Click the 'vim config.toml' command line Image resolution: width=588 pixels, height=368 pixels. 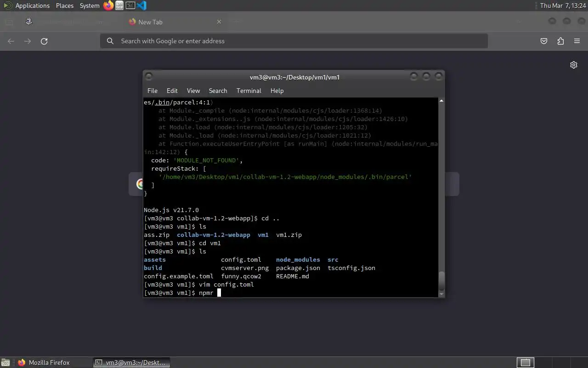click(226, 284)
